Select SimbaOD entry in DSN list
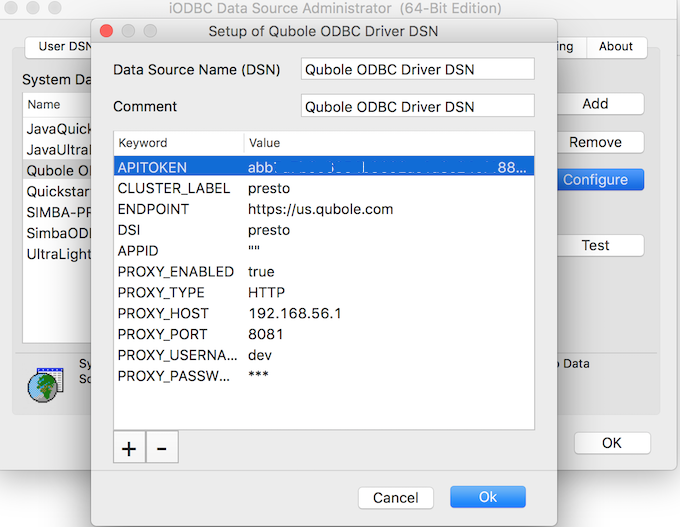This screenshot has height=527, width=680. [57, 233]
